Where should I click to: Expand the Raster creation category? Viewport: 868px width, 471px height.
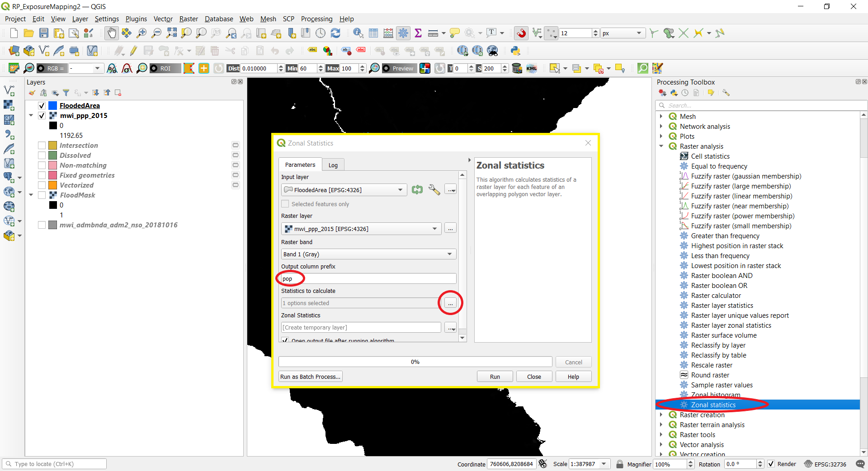tap(662, 414)
